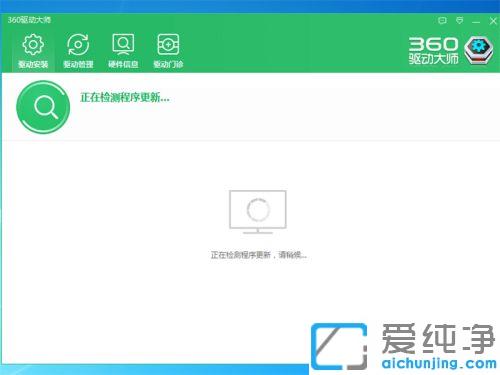Minimize the 360驱动大师 window
The height and width of the screenshot is (375, 500).
(476, 22)
